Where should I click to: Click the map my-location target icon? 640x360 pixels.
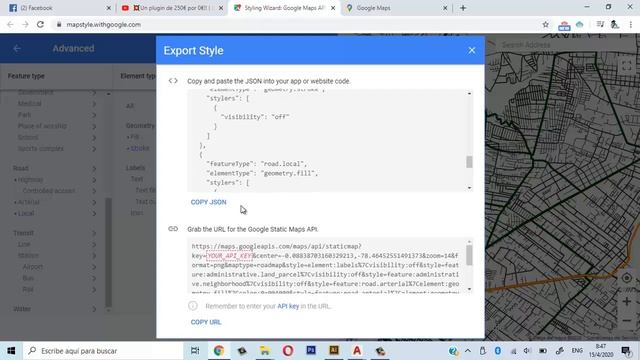point(627,278)
